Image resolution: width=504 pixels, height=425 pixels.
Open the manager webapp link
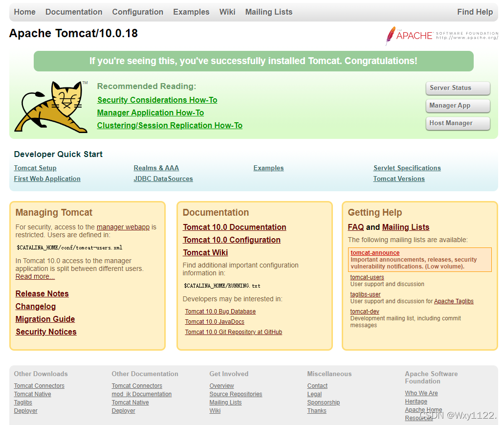[x=123, y=227]
